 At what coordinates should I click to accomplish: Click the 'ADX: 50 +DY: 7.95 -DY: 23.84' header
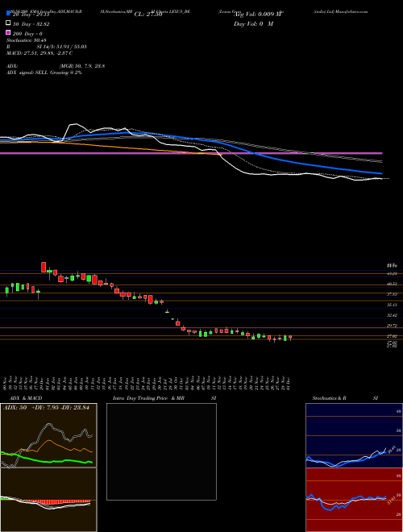coord(46,408)
